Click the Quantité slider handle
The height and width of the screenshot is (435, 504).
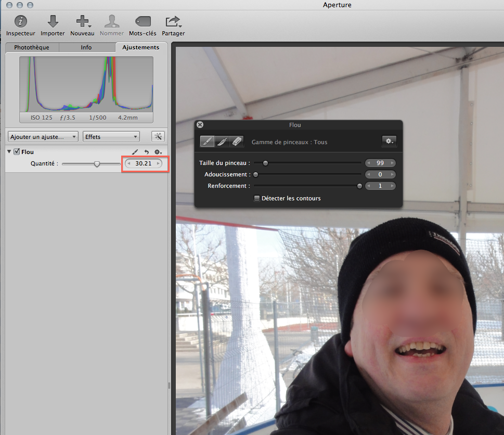click(97, 164)
